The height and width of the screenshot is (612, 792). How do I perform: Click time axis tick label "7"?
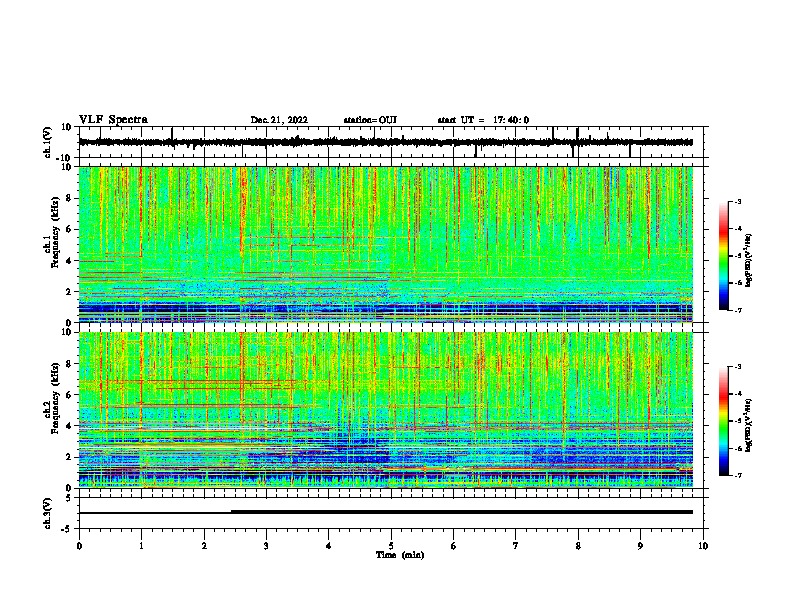click(x=516, y=546)
